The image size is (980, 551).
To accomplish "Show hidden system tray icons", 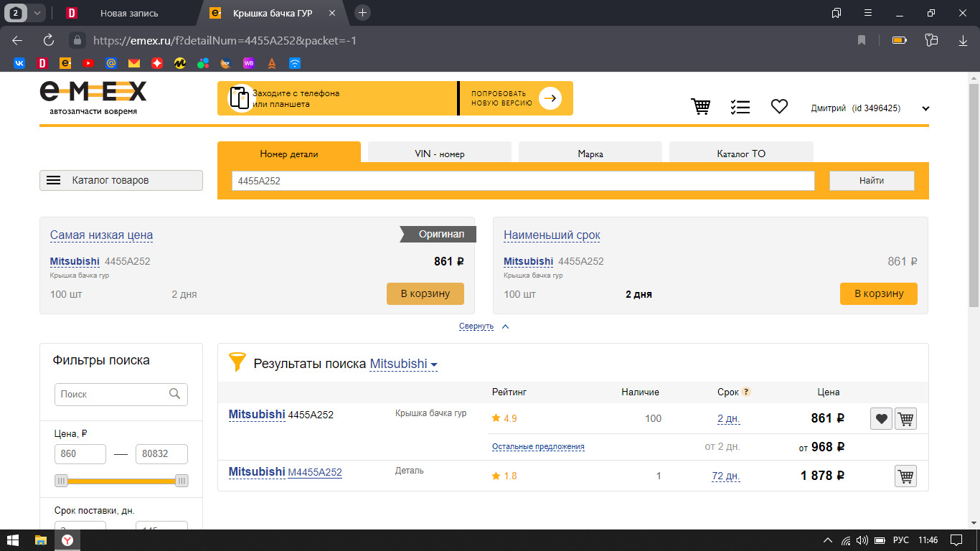I will tap(828, 540).
